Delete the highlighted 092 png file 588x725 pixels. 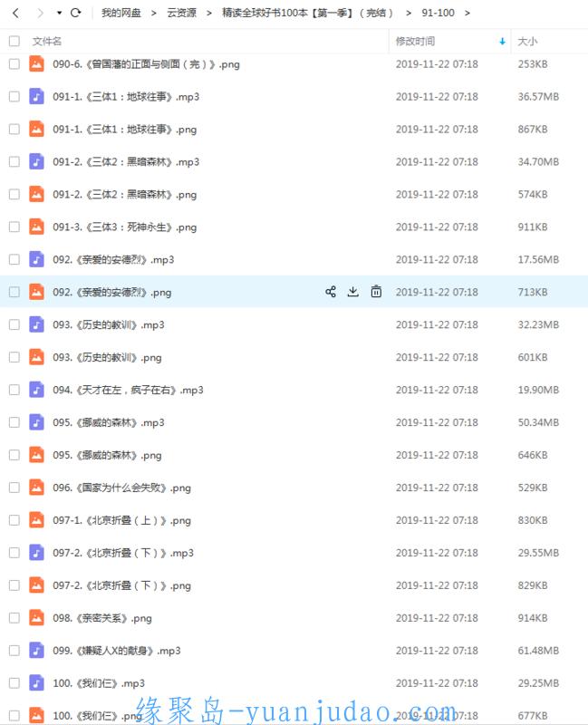coord(376,292)
